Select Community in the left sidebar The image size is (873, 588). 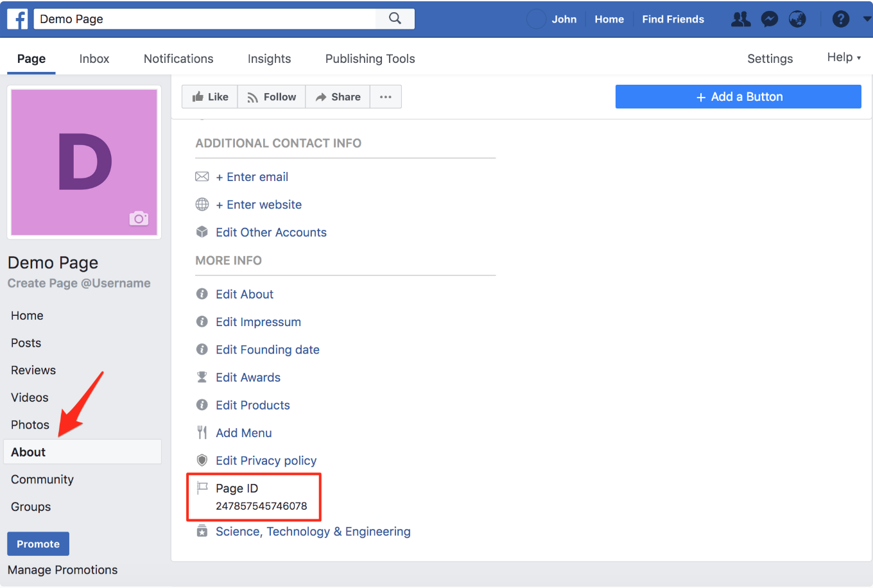[42, 480]
